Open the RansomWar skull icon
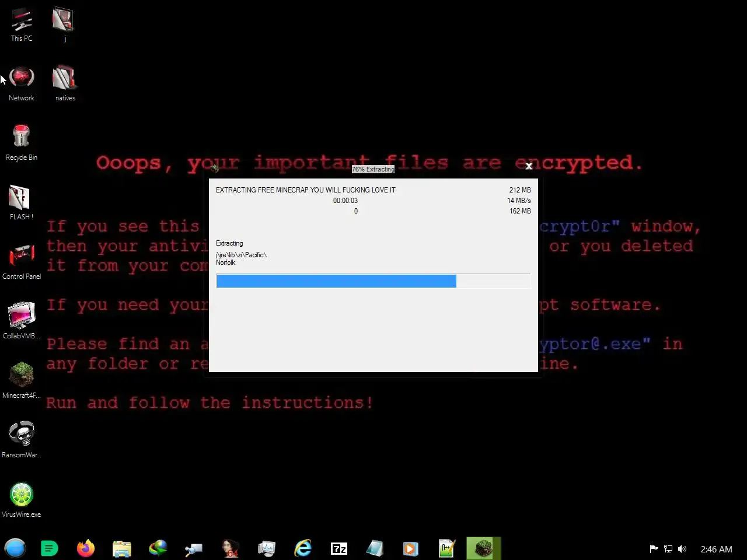Viewport: 747px width, 560px height. tap(22, 440)
